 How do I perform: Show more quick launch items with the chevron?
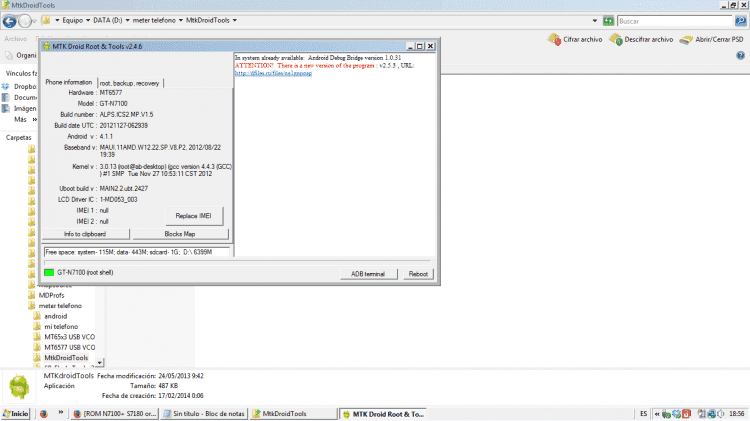(61, 412)
